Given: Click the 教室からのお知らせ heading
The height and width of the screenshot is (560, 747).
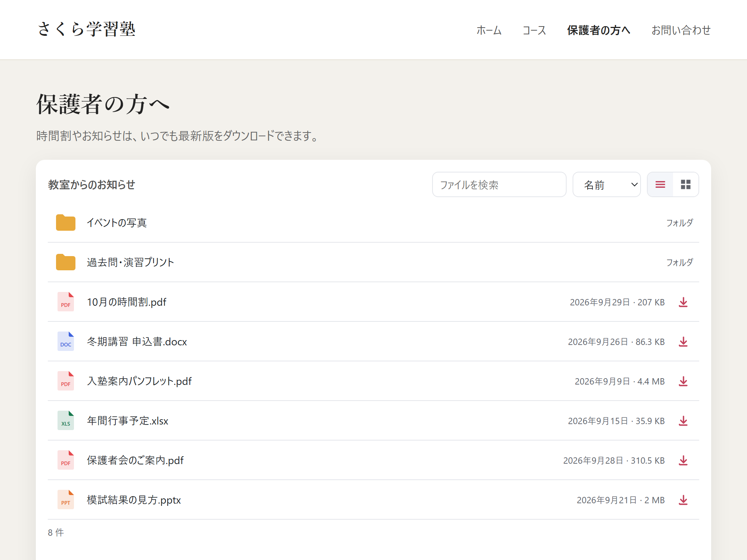Looking at the screenshot, I should pos(92,184).
